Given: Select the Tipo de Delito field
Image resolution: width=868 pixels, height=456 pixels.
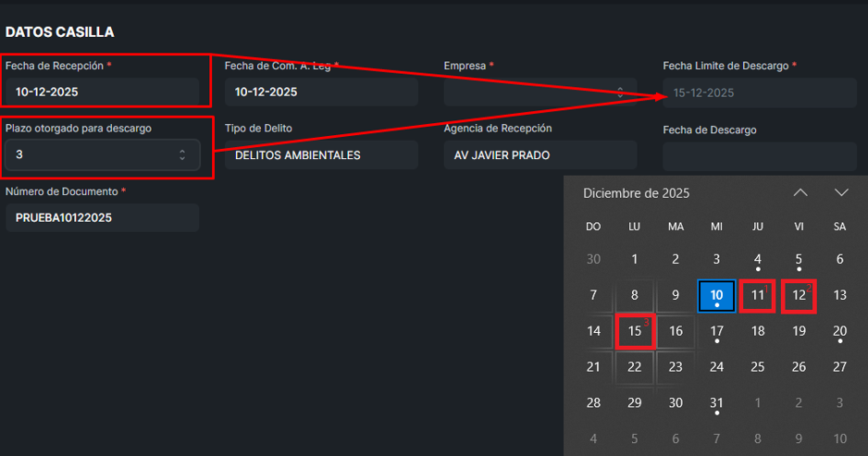Looking at the screenshot, I should (321, 155).
